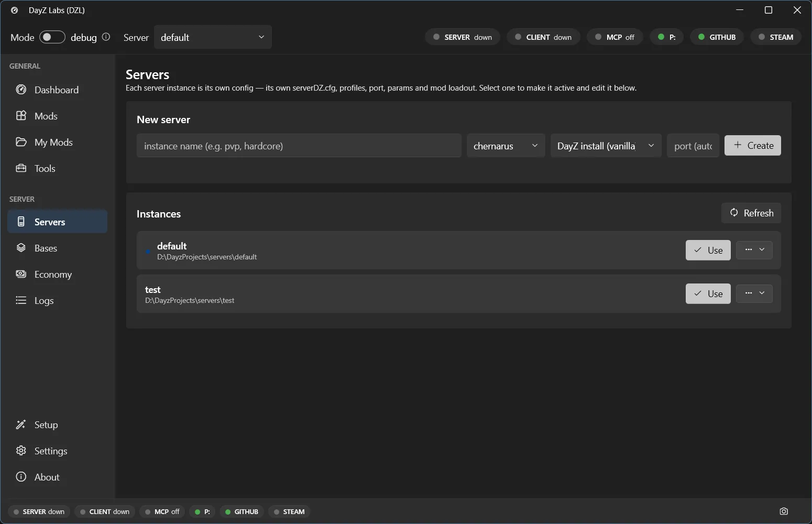Screen dimensions: 812x524
Task: Expand more options for test instance
Action: pyautogui.click(x=754, y=293)
